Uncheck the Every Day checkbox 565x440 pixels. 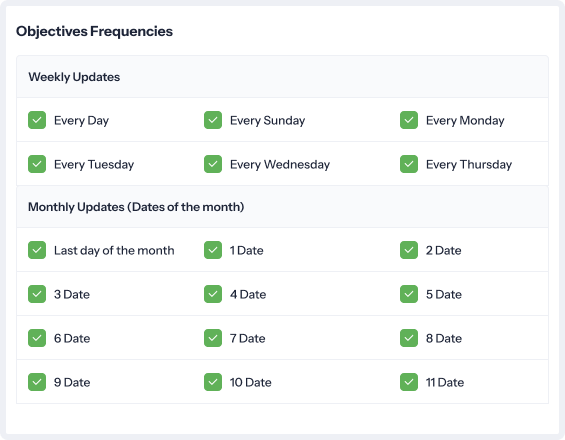[x=37, y=120]
